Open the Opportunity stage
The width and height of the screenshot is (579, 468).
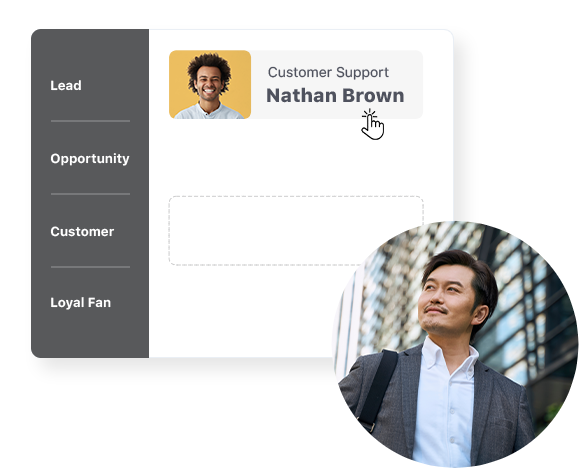coord(90,158)
